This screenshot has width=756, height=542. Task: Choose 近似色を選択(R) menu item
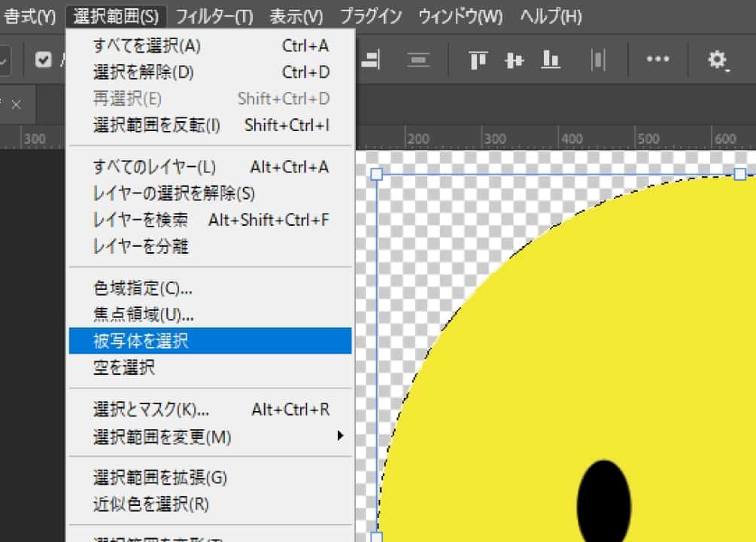tap(210, 504)
